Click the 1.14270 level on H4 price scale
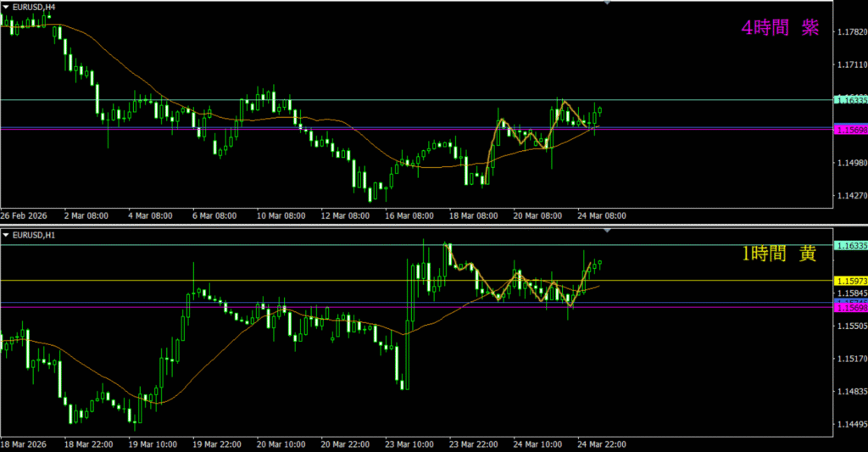Viewport: 868px width, 452px height. (850, 195)
